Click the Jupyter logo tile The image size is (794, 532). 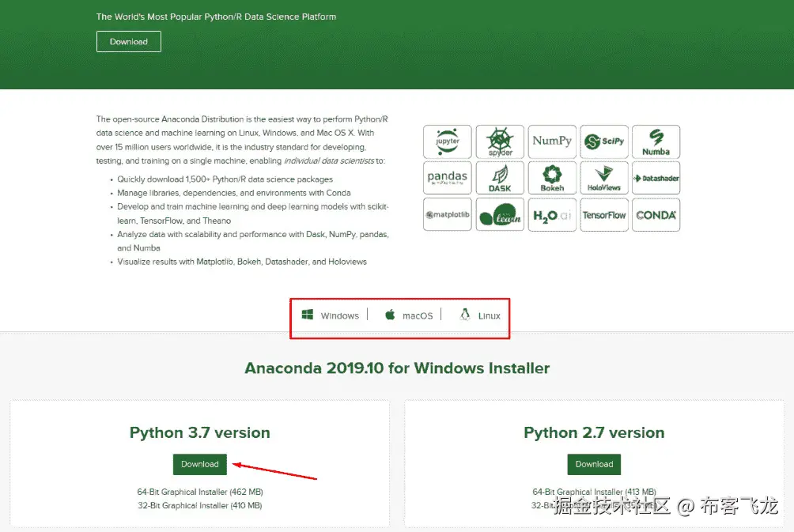click(x=447, y=141)
